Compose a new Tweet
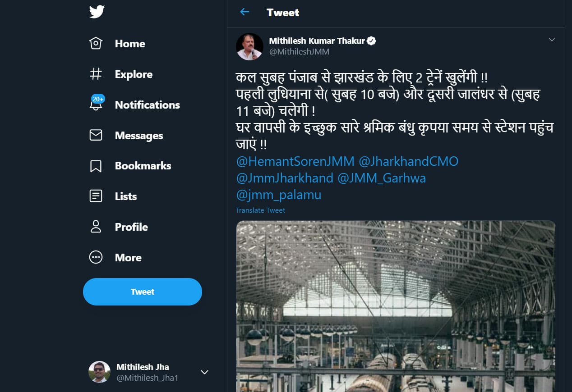Image resolution: width=572 pixels, height=392 pixels. click(142, 292)
